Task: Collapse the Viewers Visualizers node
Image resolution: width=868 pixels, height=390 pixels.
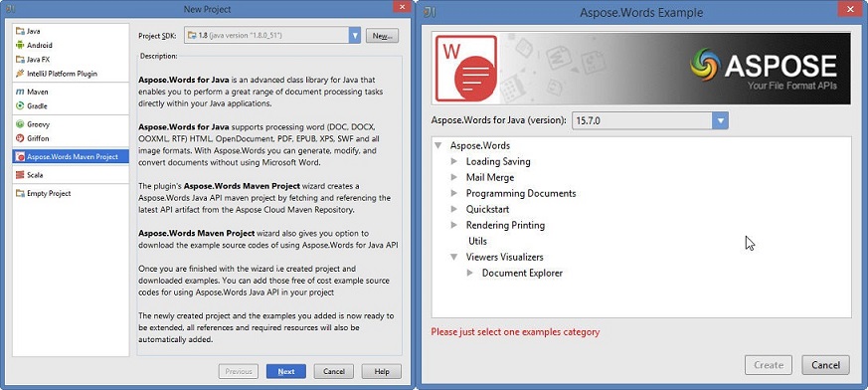Action: [454, 257]
